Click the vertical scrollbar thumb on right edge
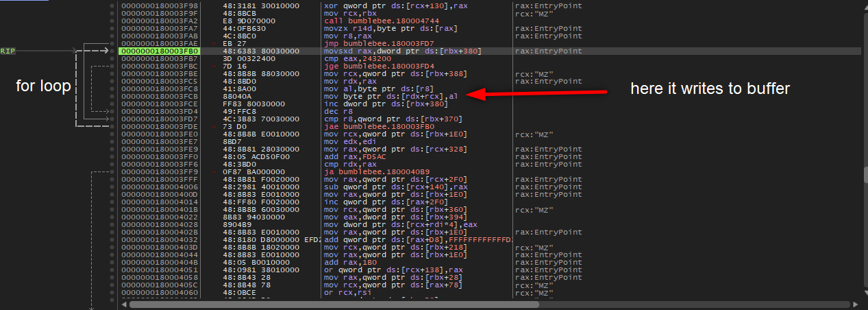 tap(865, 175)
